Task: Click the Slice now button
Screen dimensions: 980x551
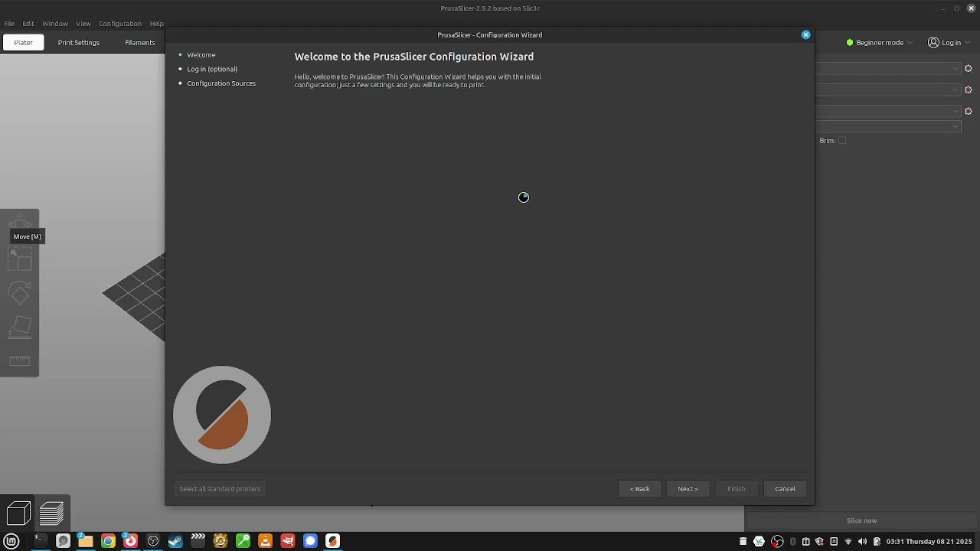Action: [861, 521]
